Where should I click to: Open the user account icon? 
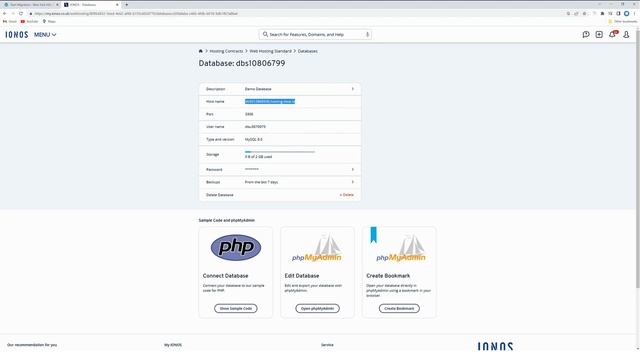tap(626, 35)
